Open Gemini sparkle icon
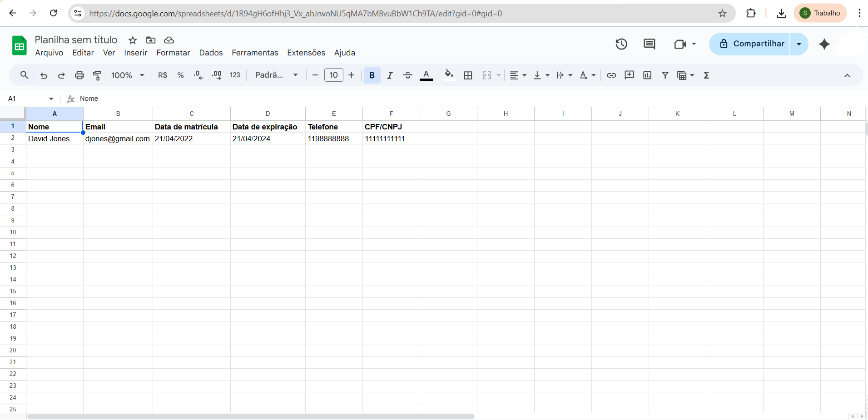The height and width of the screenshot is (420, 868). coord(824,44)
